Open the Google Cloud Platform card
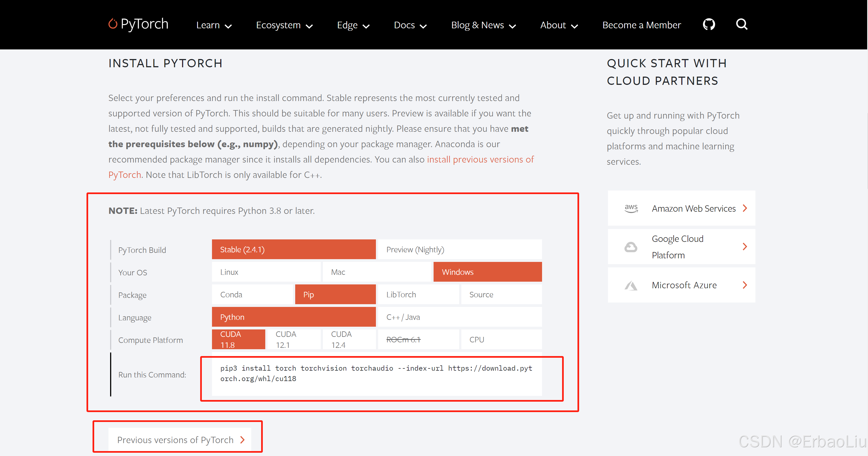The image size is (868, 456). [681, 247]
